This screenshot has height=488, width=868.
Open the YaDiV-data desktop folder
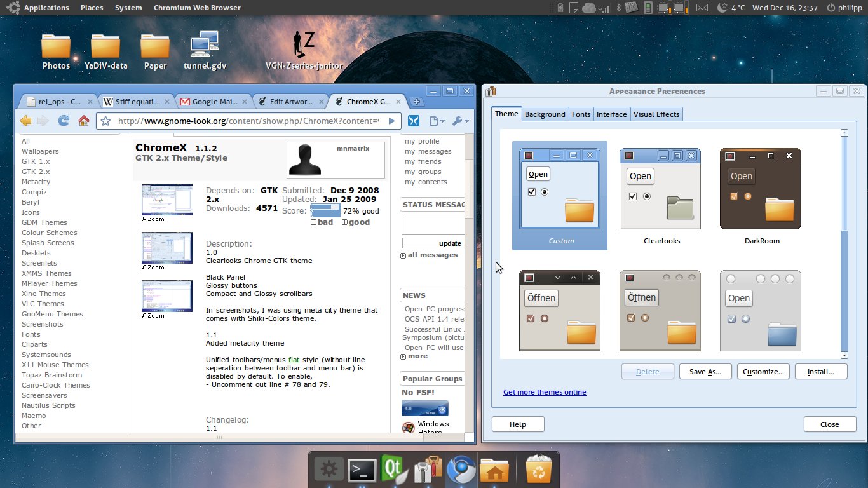tap(105, 51)
